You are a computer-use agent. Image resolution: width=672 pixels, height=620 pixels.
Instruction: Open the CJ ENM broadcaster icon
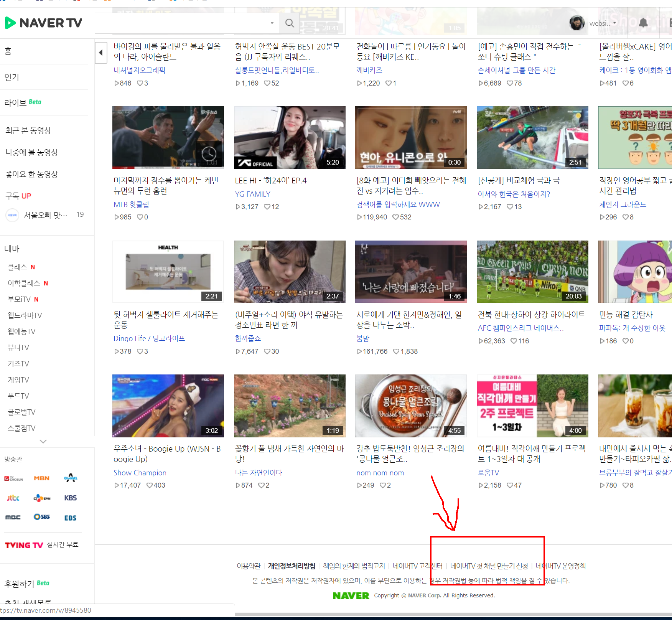pos(42,498)
